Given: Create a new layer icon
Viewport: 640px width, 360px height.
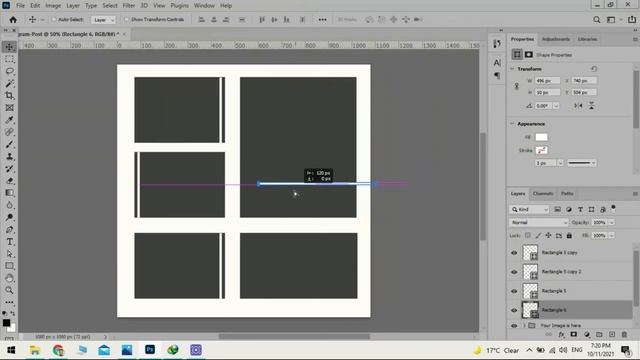Looking at the screenshot, I should 611,334.
